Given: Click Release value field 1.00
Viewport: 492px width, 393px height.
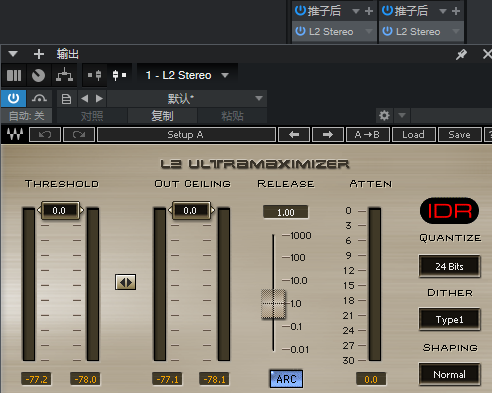Looking at the screenshot, I should (286, 212).
